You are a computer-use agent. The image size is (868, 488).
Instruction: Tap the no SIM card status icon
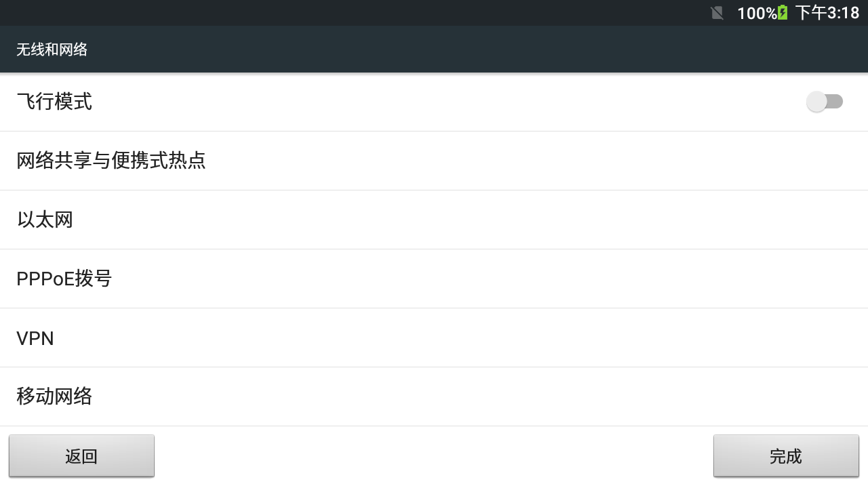click(717, 13)
